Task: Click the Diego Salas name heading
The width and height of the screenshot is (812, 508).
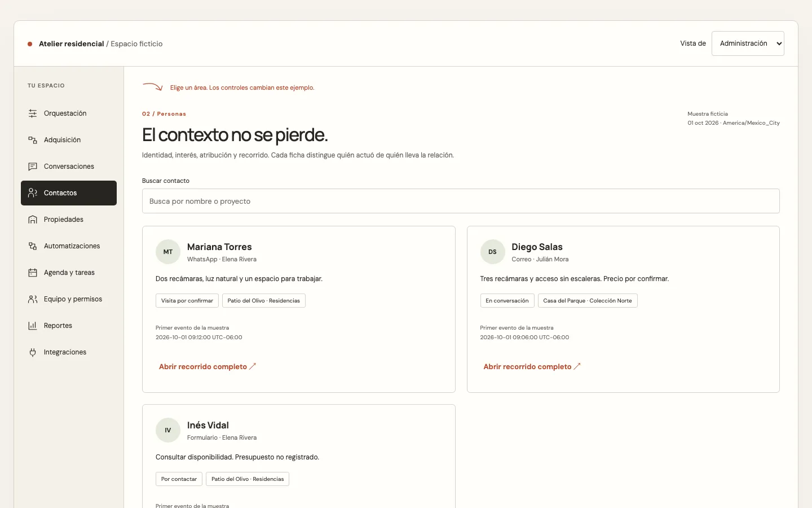Action: click(537, 247)
